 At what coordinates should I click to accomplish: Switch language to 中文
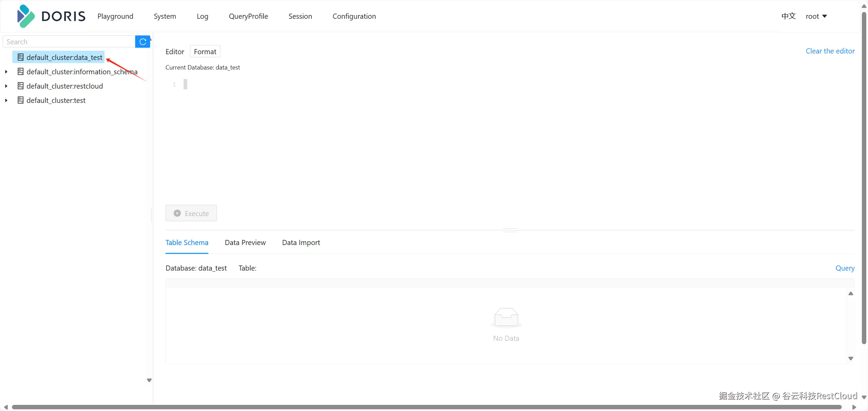tap(788, 16)
